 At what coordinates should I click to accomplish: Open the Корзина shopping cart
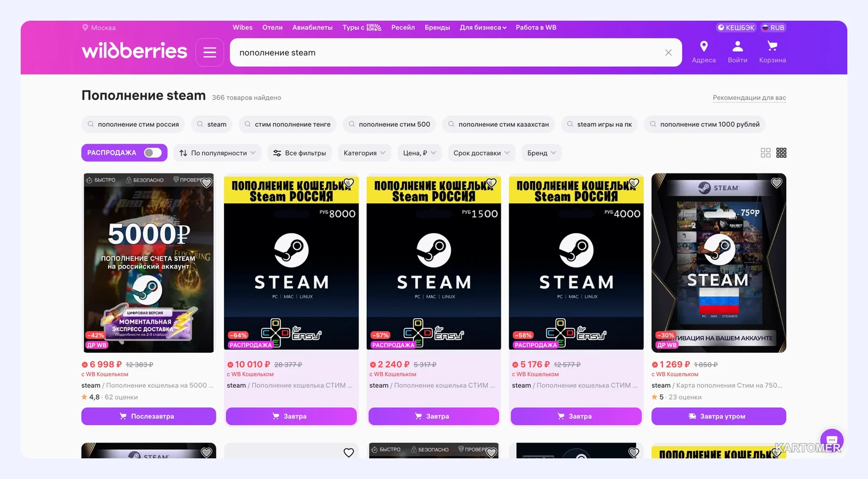coord(772,52)
